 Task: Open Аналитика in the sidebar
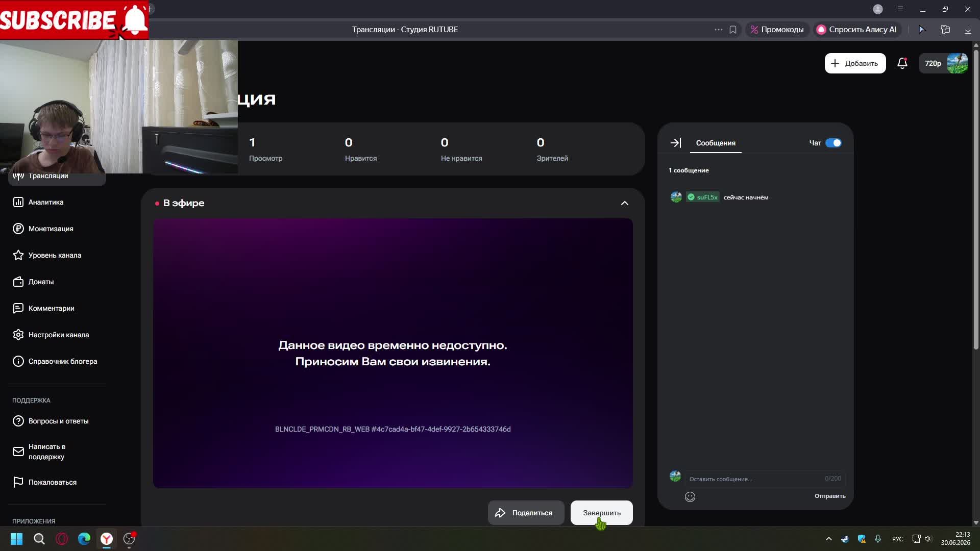click(x=46, y=202)
